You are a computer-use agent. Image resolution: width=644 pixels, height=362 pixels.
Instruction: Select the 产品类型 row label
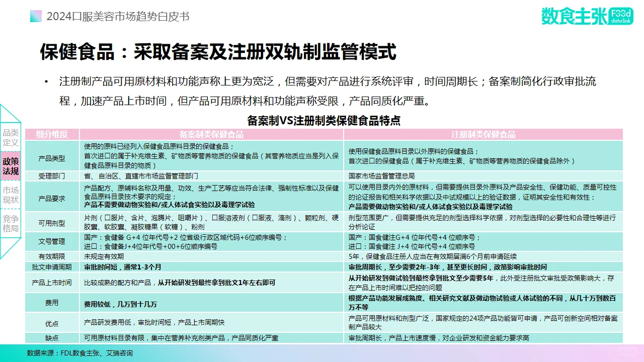(x=53, y=157)
